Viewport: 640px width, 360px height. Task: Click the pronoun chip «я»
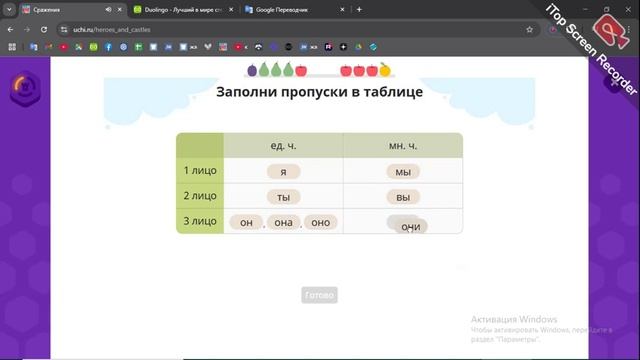pos(284,172)
